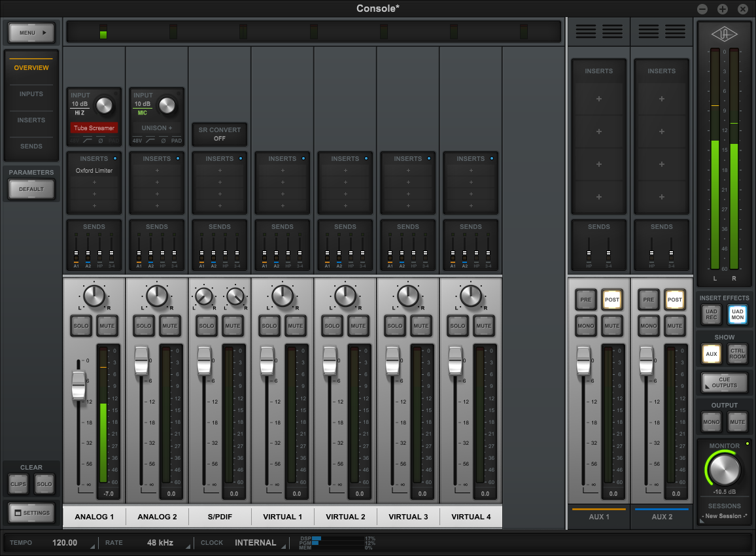Image resolution: width=756 pixels, height=556 pixels.
Task: Open the MENU button
Action: 31,33
